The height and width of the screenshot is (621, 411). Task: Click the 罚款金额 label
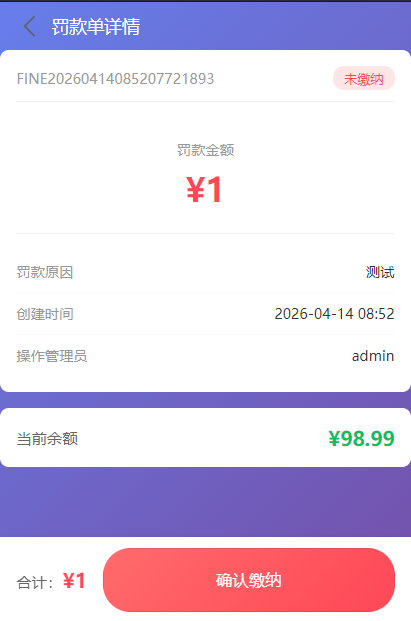point(205,150)
